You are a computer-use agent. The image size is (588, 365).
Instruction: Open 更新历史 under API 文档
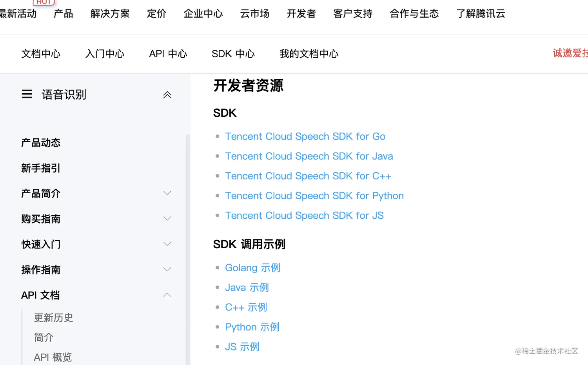pos(54,318)
